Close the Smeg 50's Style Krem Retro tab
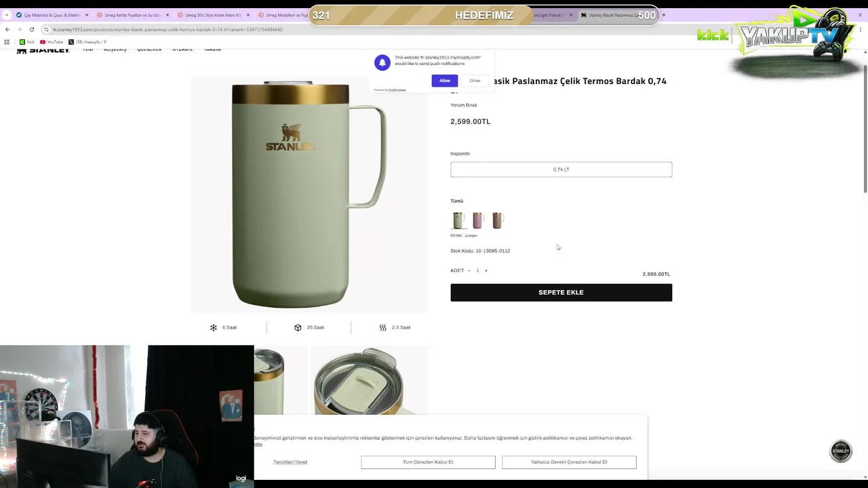 click(x=248, y=15)
